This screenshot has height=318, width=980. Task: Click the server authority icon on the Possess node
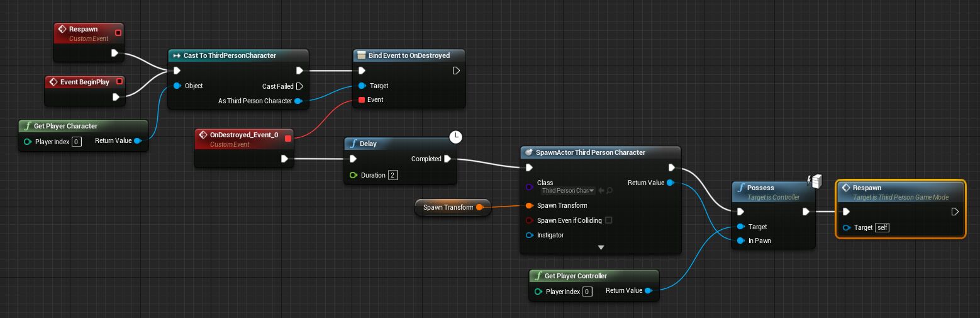[815, 181]
